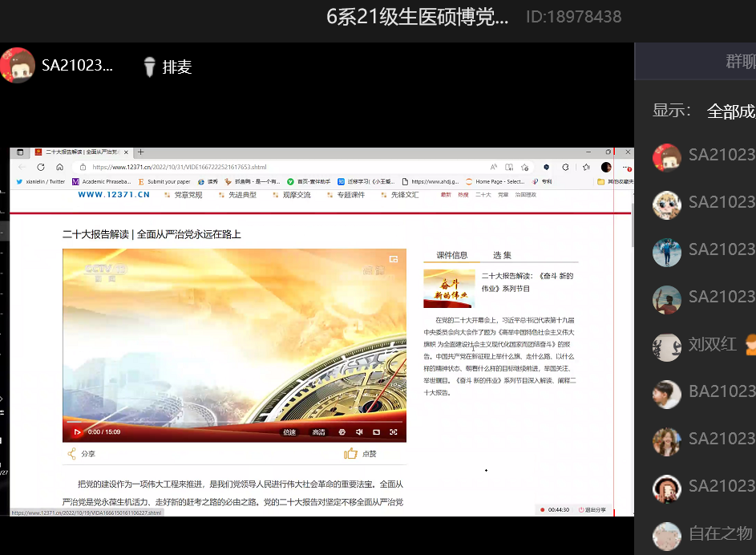The image size is (756, 555).
Task: Mute the video using the speaker icon
Action: (359, 432)
